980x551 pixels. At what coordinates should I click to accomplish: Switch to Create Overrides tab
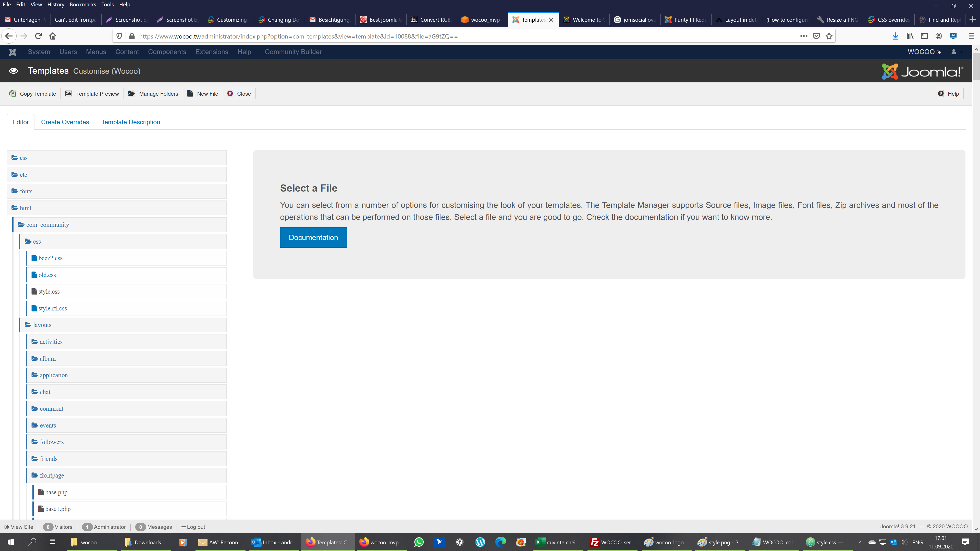point(65,122)
